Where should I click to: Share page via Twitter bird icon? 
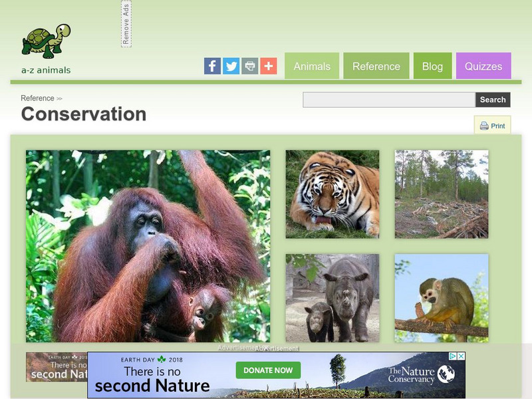[x=231, y=66]
